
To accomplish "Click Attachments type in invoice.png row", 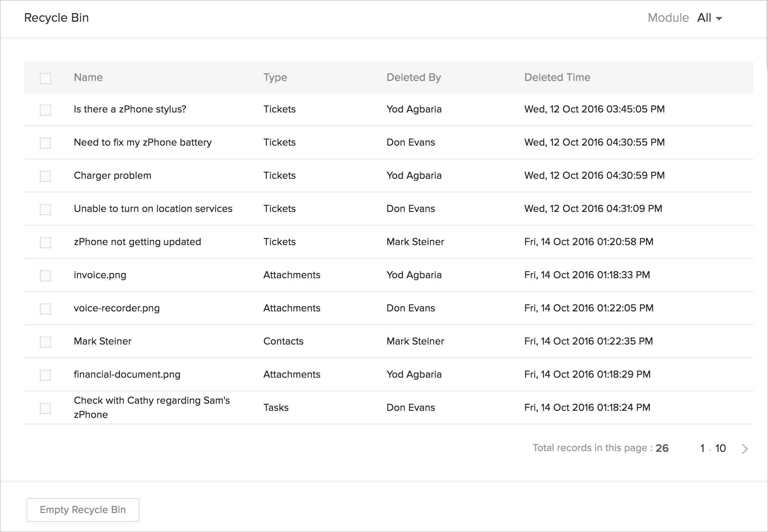I will [292, 275].
